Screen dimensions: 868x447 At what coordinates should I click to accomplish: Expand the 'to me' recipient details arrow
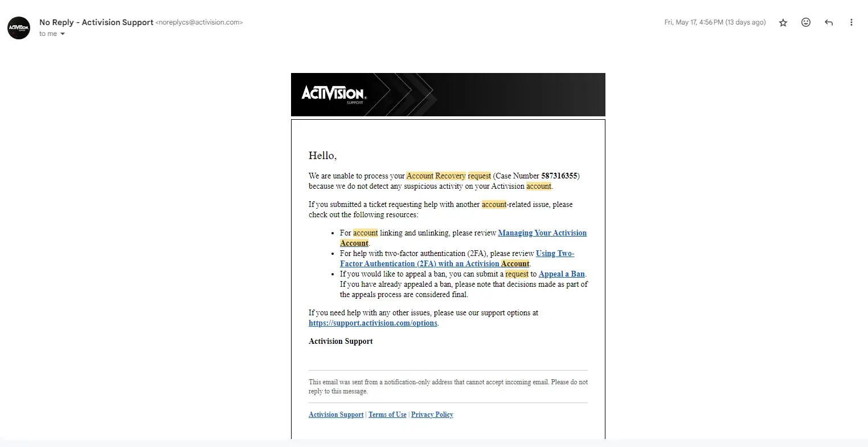63,34
